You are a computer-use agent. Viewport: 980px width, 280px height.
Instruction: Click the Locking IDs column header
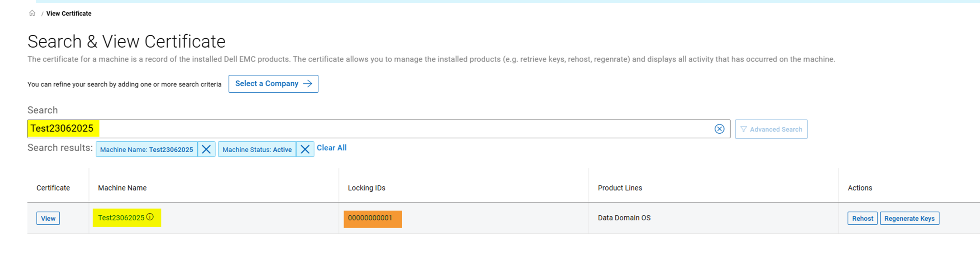[x=366, y=188]
